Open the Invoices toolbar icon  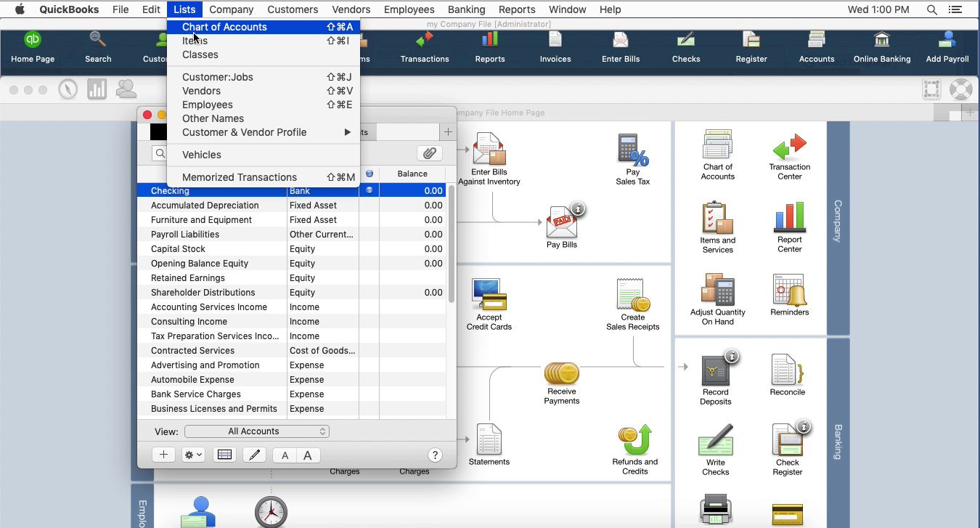coord(555,47)
